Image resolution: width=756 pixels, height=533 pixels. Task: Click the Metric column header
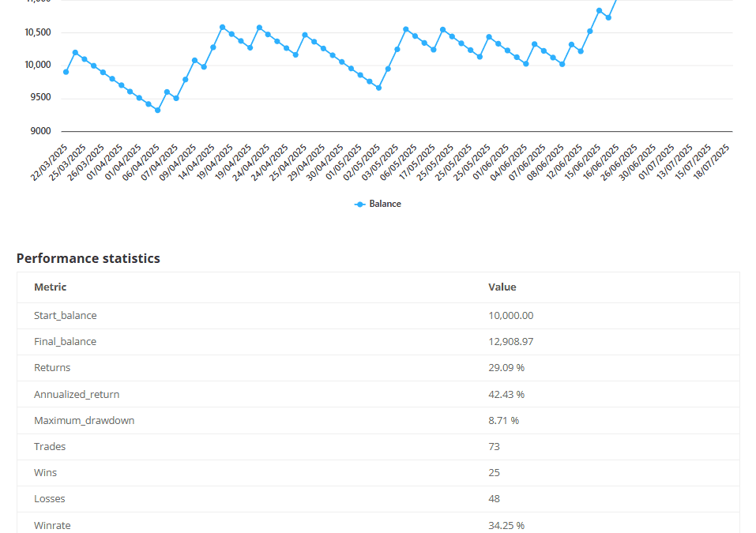coord(51,287)
